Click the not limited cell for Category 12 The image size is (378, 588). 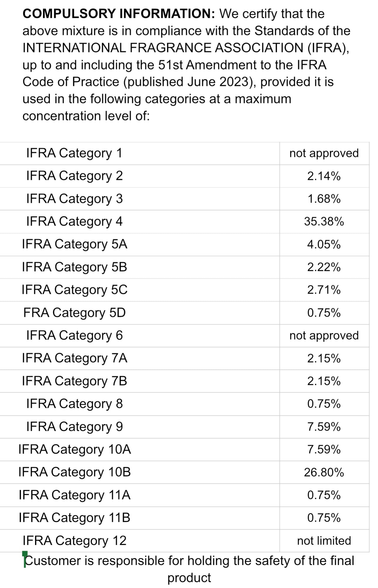[x=324, y=541]
